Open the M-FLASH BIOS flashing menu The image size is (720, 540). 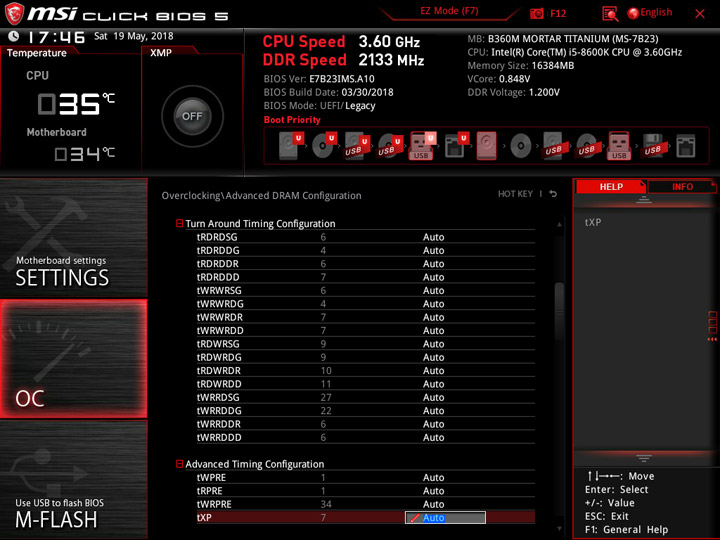click(73, 480)
